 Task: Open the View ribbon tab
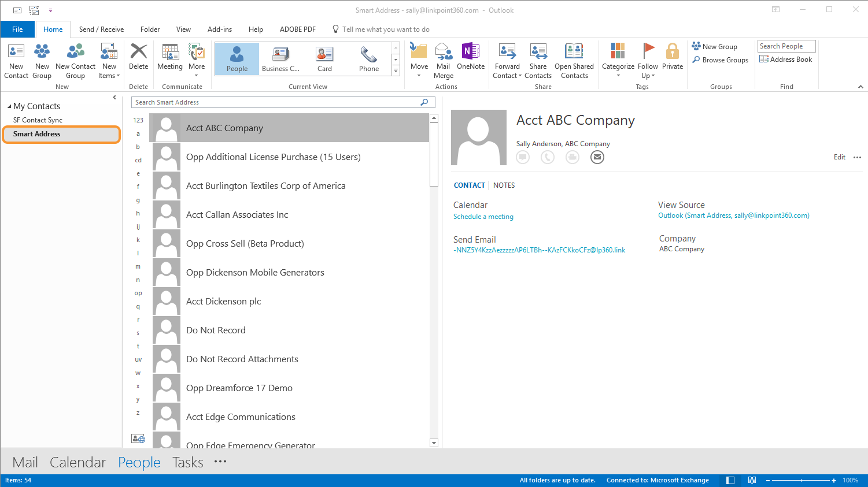pos(183,29)
